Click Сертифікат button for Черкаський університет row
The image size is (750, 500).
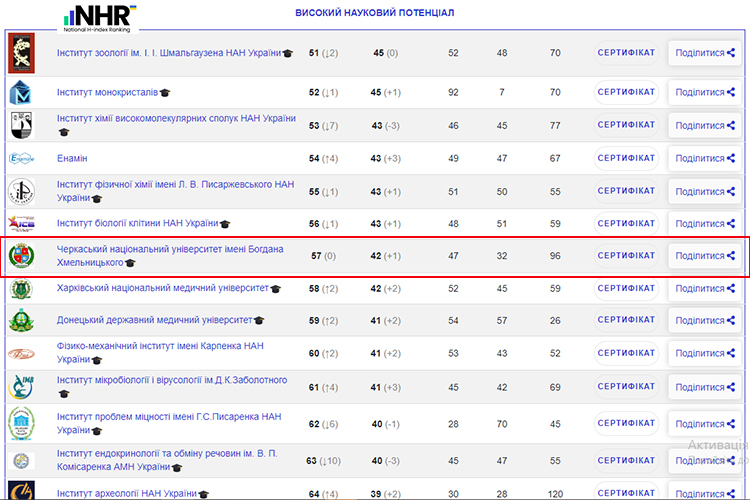(626, 256)
